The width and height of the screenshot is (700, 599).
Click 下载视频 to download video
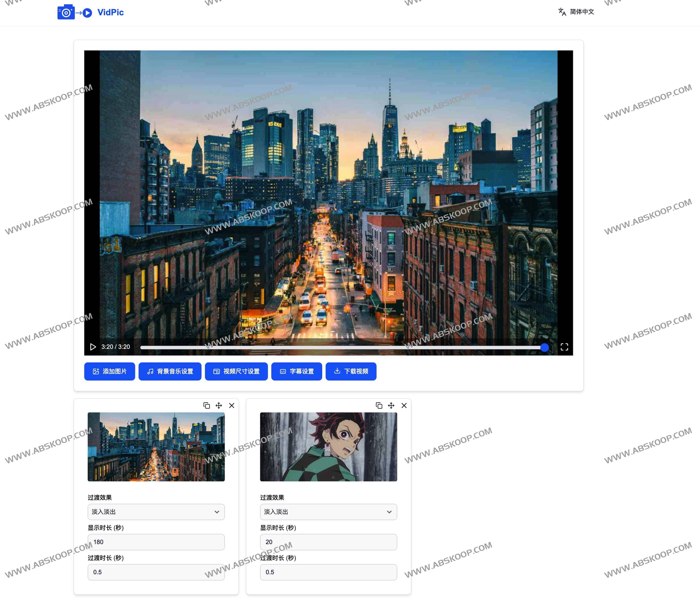[351, 371]
